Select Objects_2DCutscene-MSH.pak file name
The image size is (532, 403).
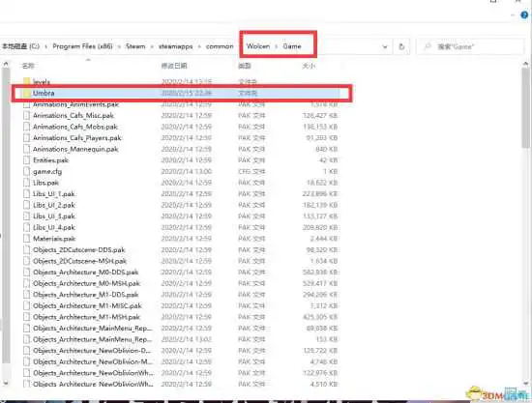tap(79, 261)
